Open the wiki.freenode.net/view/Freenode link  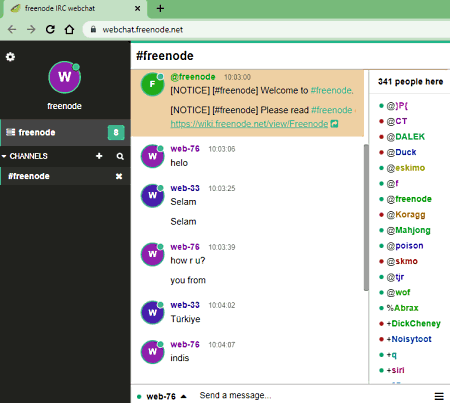[x=249, y=124]
